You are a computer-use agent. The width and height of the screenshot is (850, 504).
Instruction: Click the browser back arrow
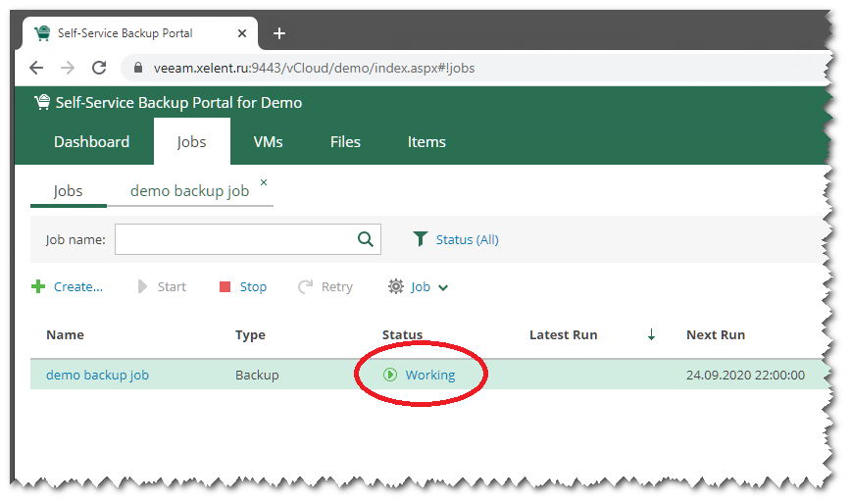coord(36,68)
